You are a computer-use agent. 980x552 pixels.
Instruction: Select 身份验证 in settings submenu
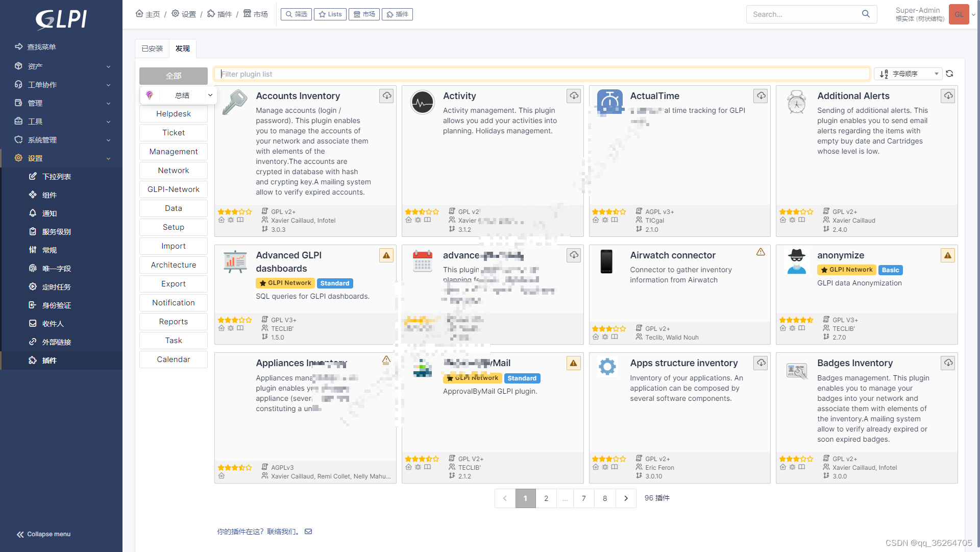[x=56, y=305]
